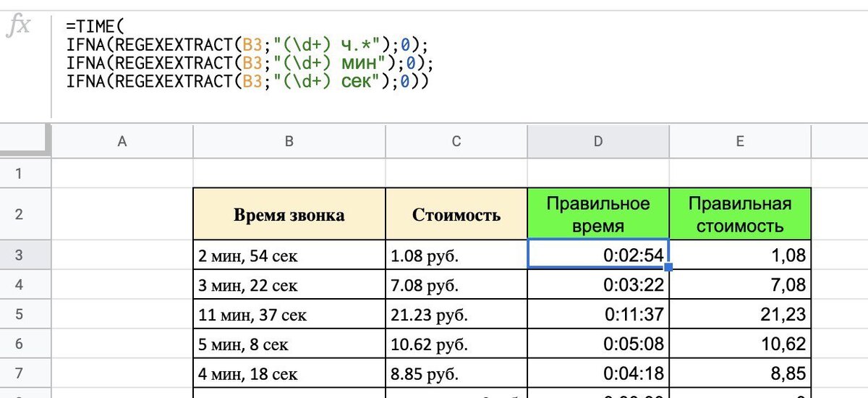
Task: Click the 'Стоимость' header cell
Action: [x=456, y=214]
